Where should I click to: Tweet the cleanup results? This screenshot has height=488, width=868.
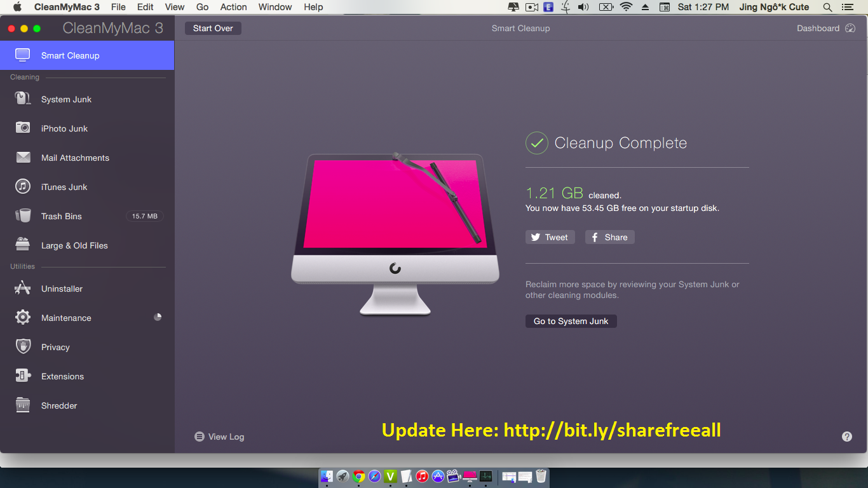(550, 237)
